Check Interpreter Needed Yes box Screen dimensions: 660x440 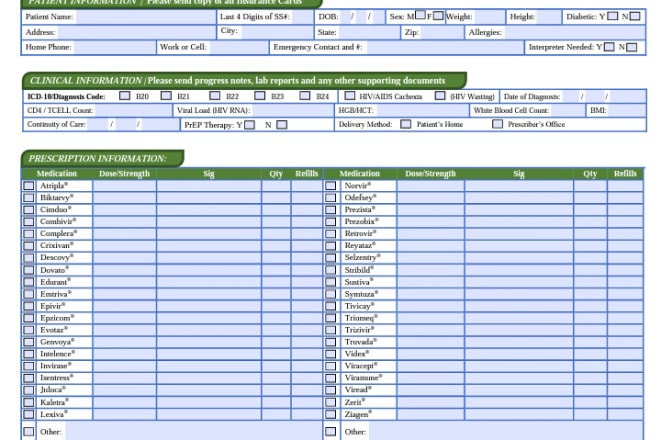tap(609, 47)
